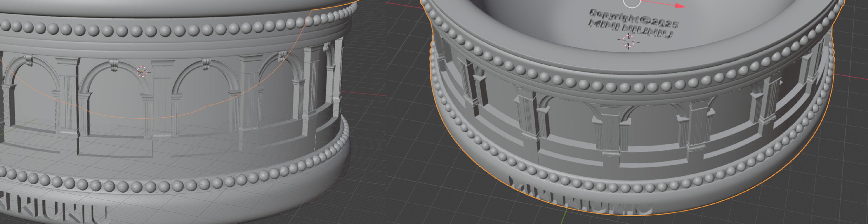Click the 3D cursor on the left arch
868x224 pixels.
pos(142,72)
